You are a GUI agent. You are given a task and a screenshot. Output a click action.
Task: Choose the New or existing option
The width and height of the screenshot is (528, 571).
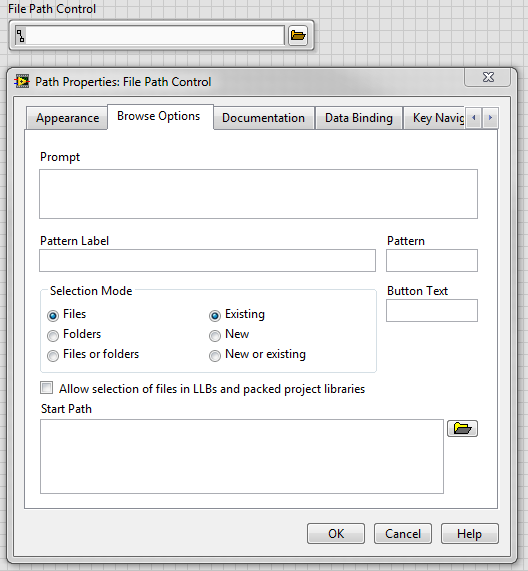tap(215, 355)
